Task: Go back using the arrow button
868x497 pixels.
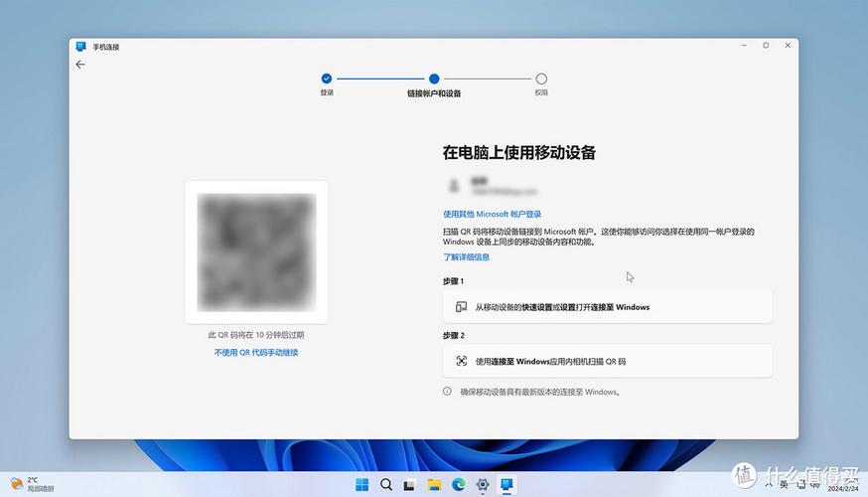Action: click(x=80, y=65)
